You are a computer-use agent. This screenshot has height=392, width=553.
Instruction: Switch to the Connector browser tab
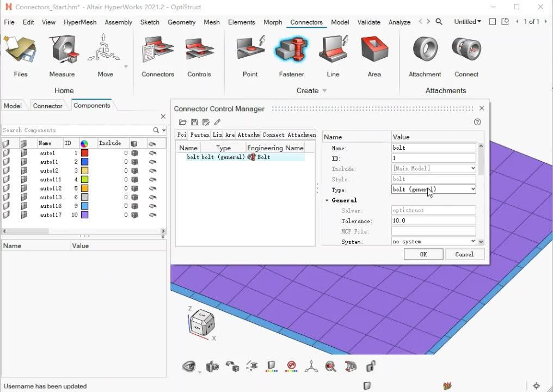click(48, 106)
